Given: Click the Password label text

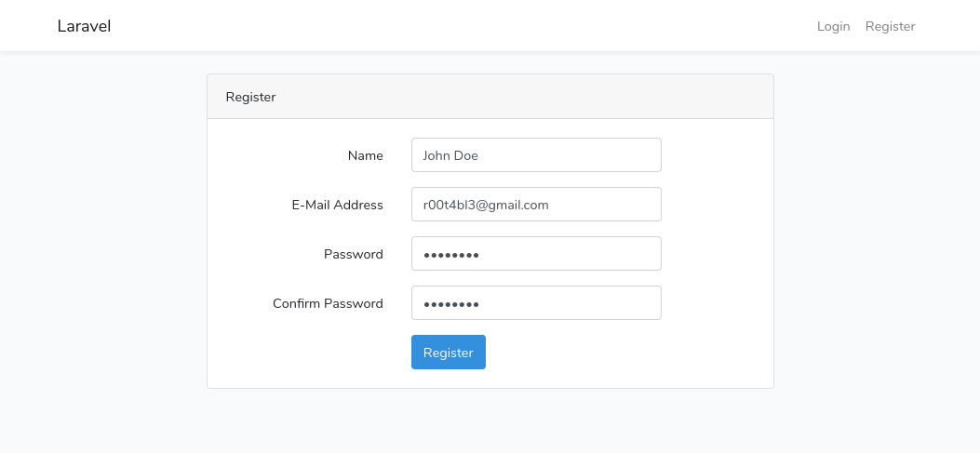Looking at the screenshot, I should point(353,254).
